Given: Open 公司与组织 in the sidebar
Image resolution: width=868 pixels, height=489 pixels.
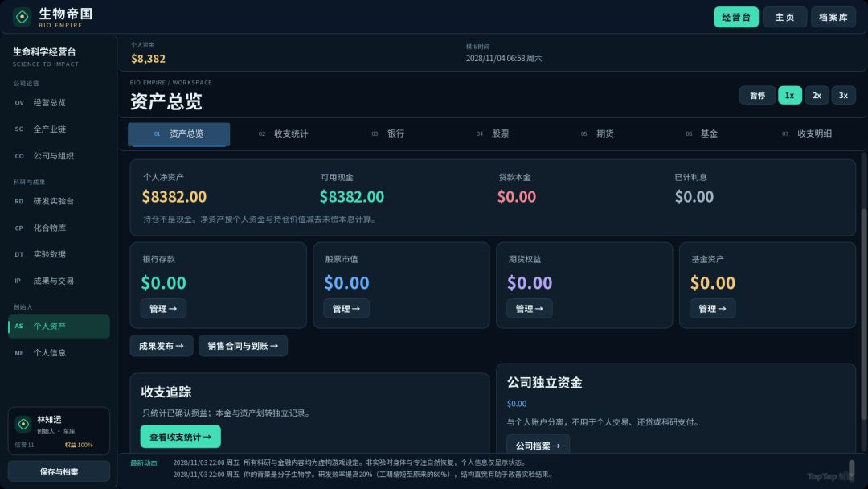Looking at the screenshot, I should (x=59, y=156).
